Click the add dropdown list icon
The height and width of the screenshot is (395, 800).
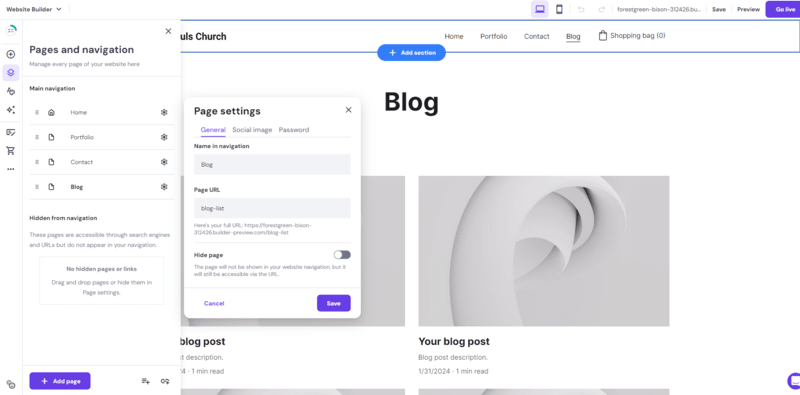click(x=145, y=381)
